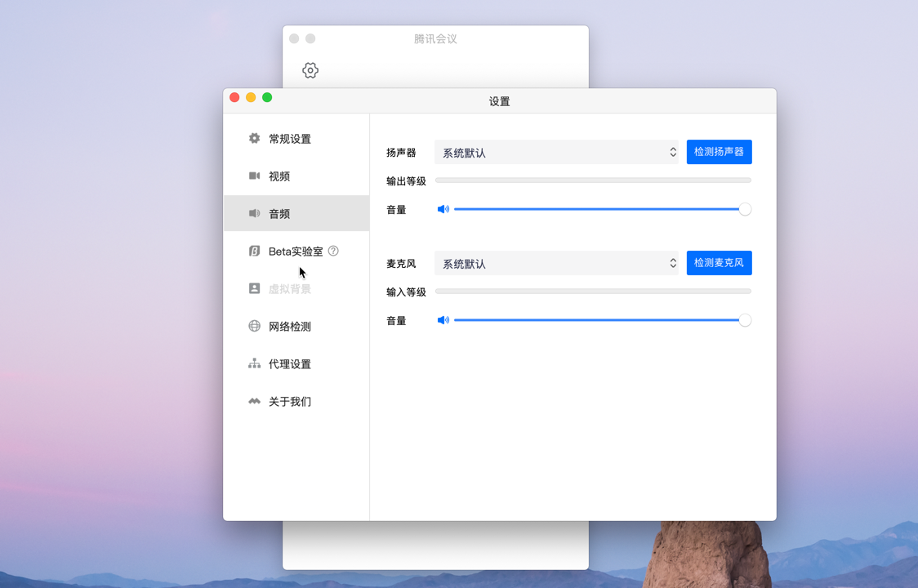918x588 pixels.
Task: Minimize 设置 window with yellow button
Action: pyautogui.click(x=251, y=97)
